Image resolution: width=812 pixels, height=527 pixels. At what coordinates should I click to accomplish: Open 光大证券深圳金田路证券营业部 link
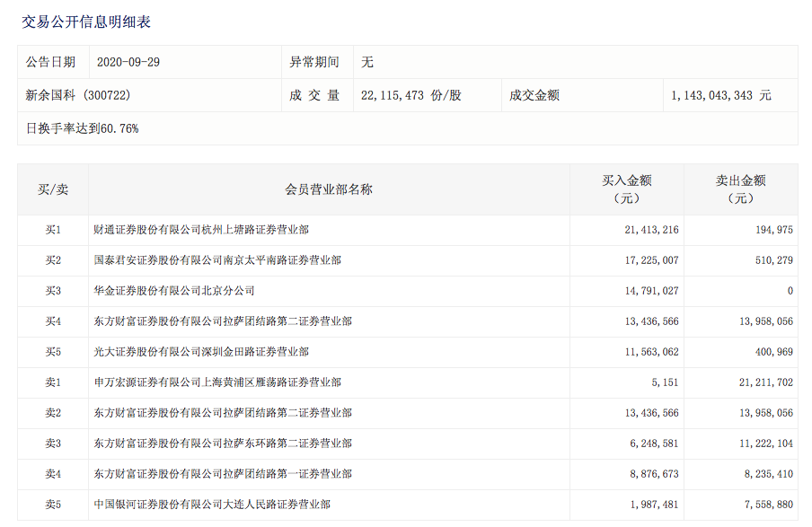(201, 352)
